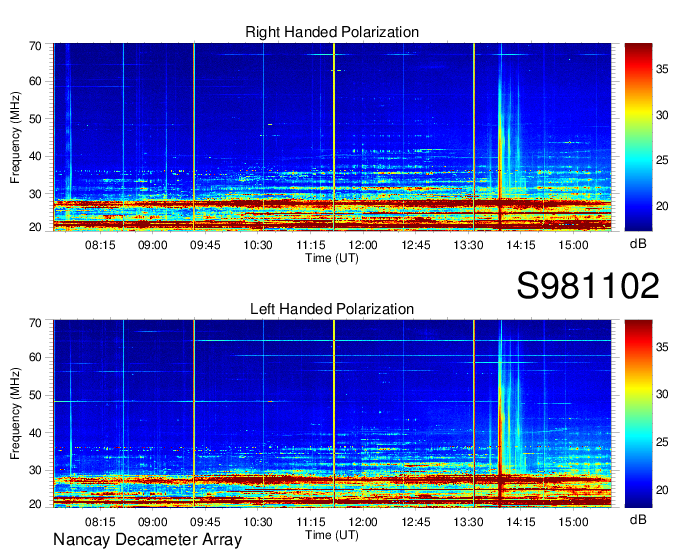Pick the 12:00 time tick under Left Handed plot
This screenshot has width=680, height=552.
click(363, 522)
